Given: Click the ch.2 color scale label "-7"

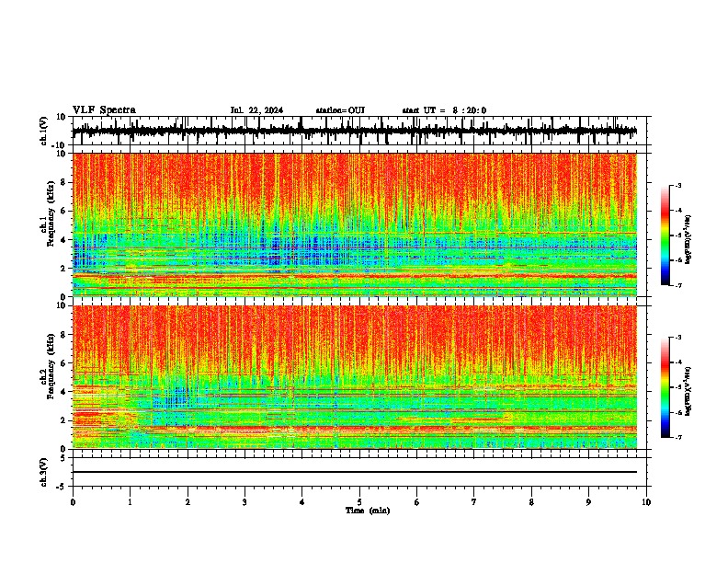Looking at the screenshot, I should tap(678, 437).
